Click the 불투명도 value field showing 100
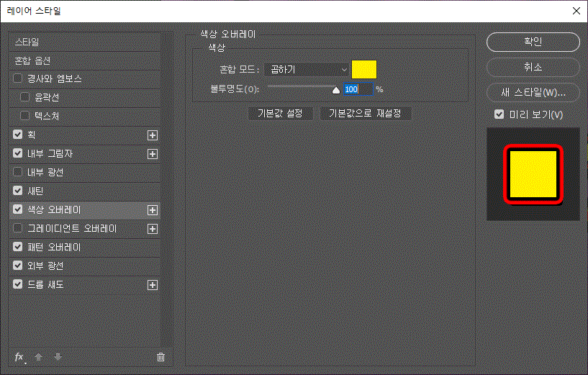Viewport: 588px width, 375px height. click(x=358, y=89)
